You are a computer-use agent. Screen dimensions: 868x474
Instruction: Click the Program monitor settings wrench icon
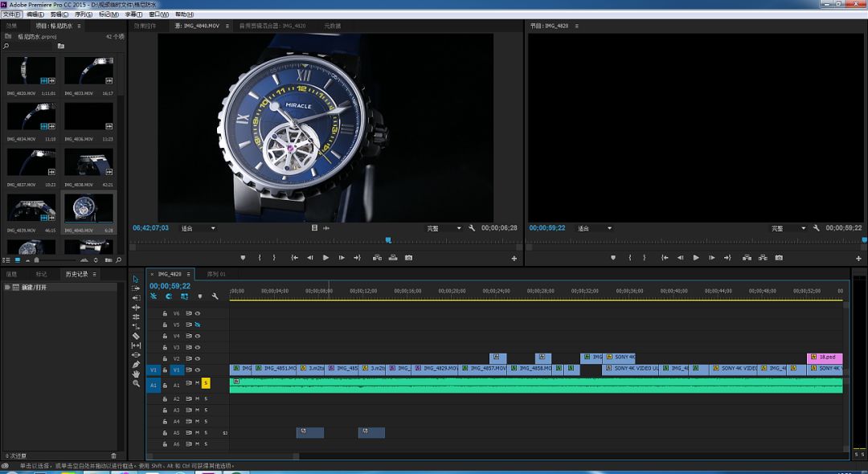pyautogui.click(x=817, y=228)
